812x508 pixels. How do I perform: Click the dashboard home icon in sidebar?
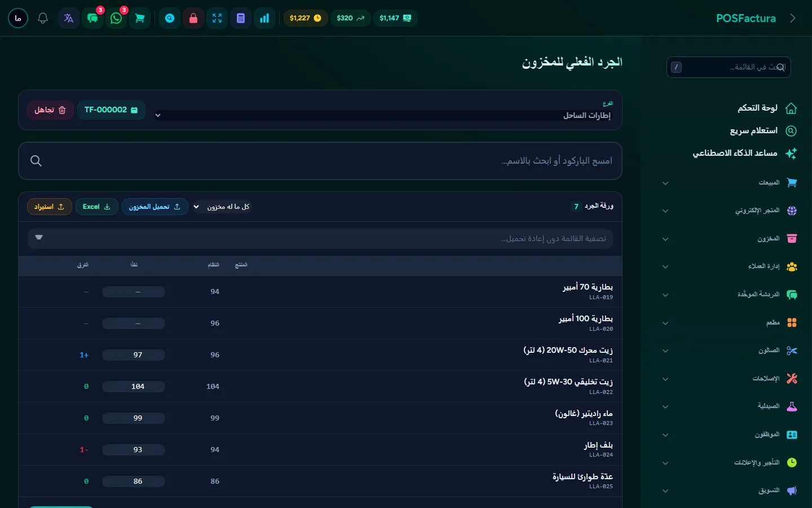[x=791, y=108]
